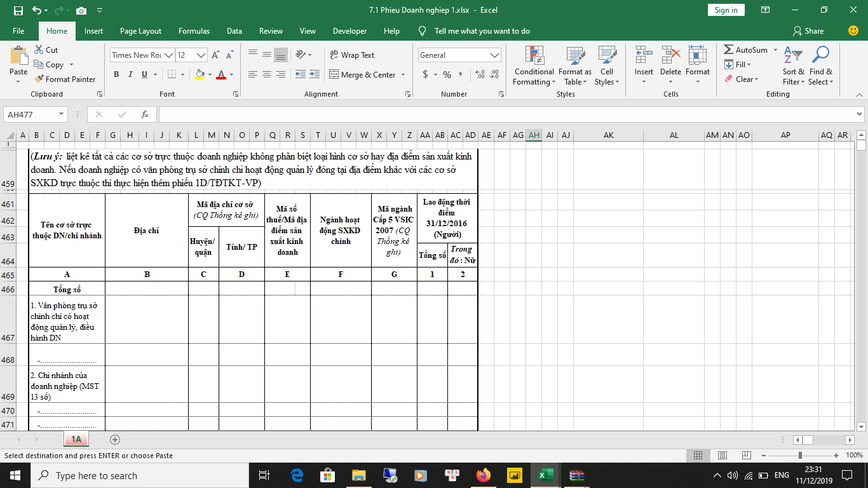Image resolution: width=868 pixels, height=488 pixels.
Task: Toggle Align Left
Action: (253, 74)
